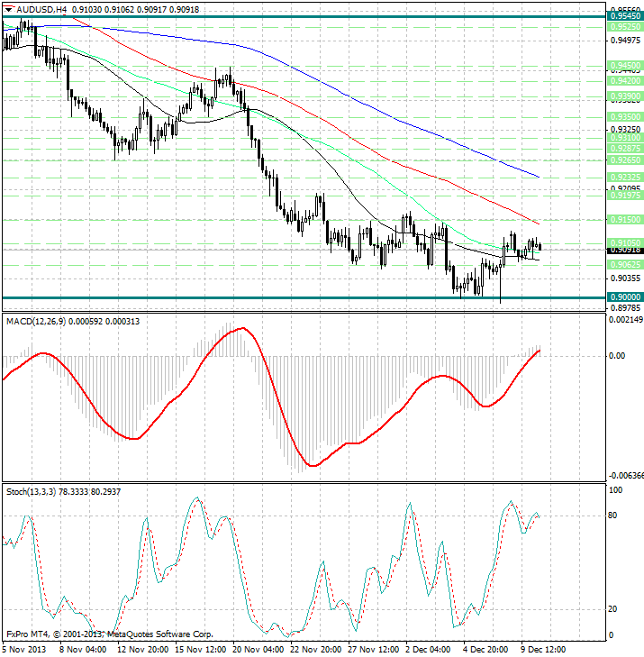Click the 0.94500 level price label
644x657 pixels.
coord(625,66)
